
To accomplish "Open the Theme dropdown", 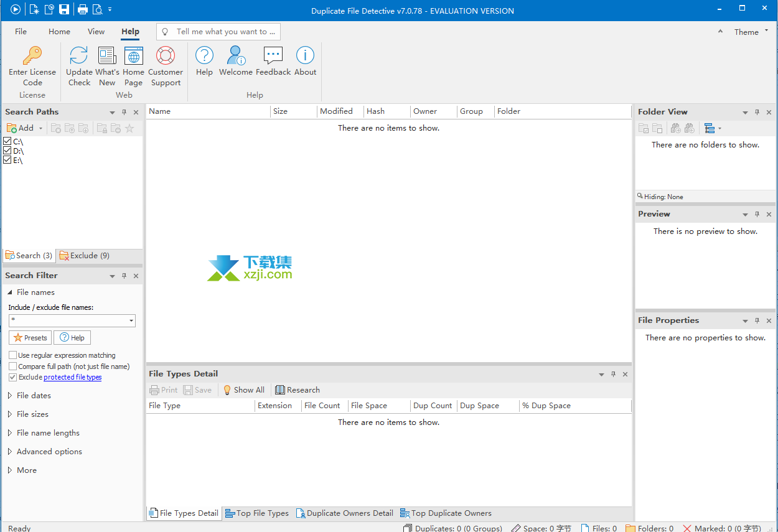I will (751, 32).
